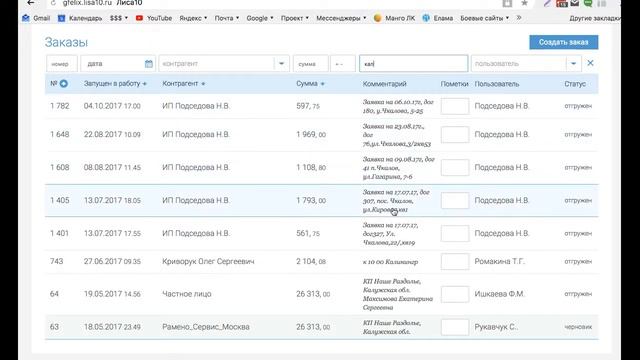Click the Создать заказ button
Viewport: 640px width, 360px height.
point(564,42)
